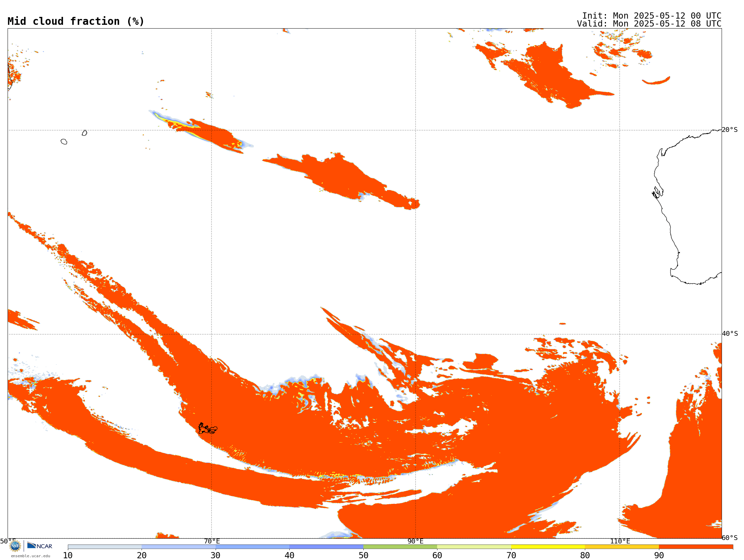Click the 90°E longitude label
The width and height of the screenshot is (744, 560).
tap(415, 541)
